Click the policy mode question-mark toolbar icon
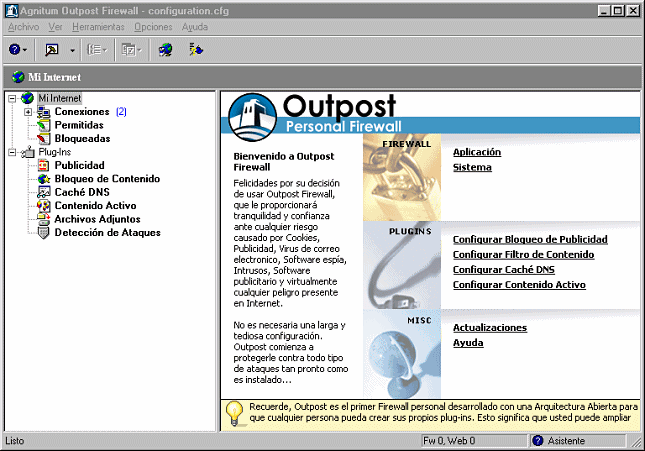 14,49
